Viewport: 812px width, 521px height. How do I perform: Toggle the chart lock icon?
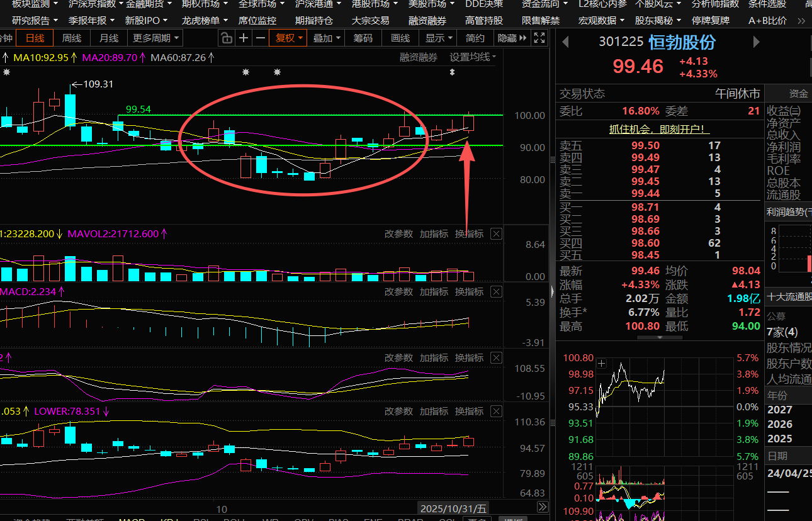pyautogui.click(x=227, y=38)
